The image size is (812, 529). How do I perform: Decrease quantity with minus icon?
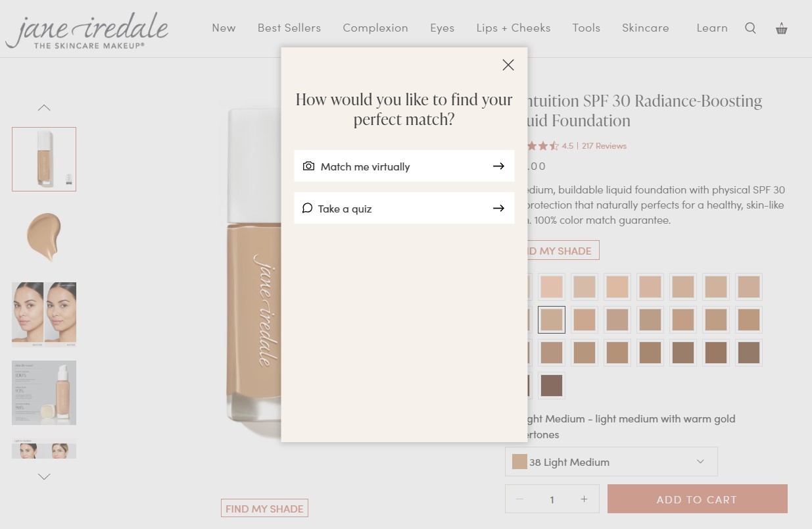[519, 499]
